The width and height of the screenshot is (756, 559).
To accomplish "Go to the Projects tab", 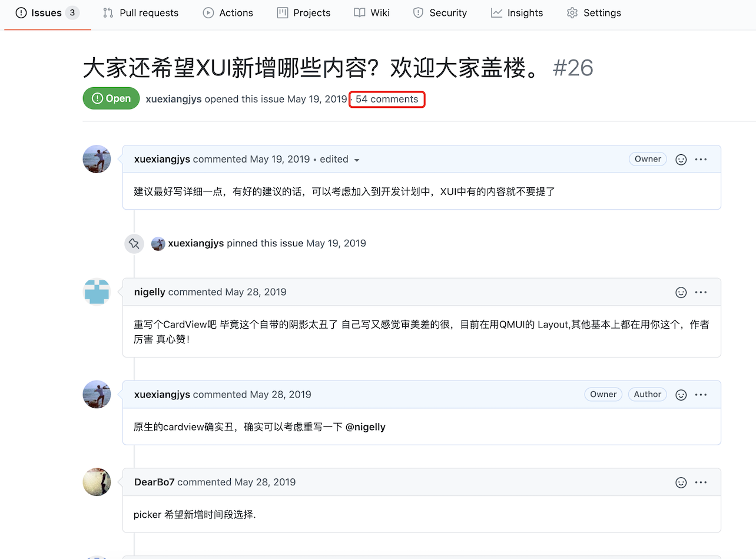I will 304,13.
